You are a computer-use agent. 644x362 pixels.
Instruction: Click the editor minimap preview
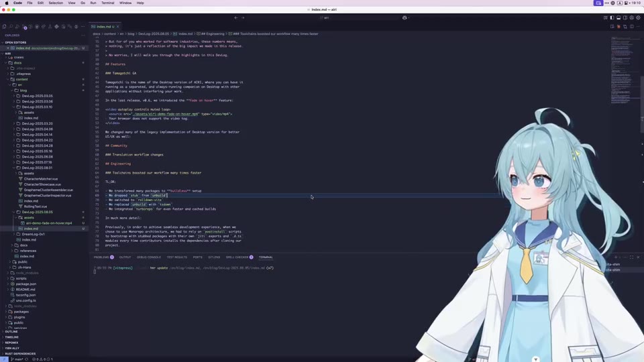(624, 70)
